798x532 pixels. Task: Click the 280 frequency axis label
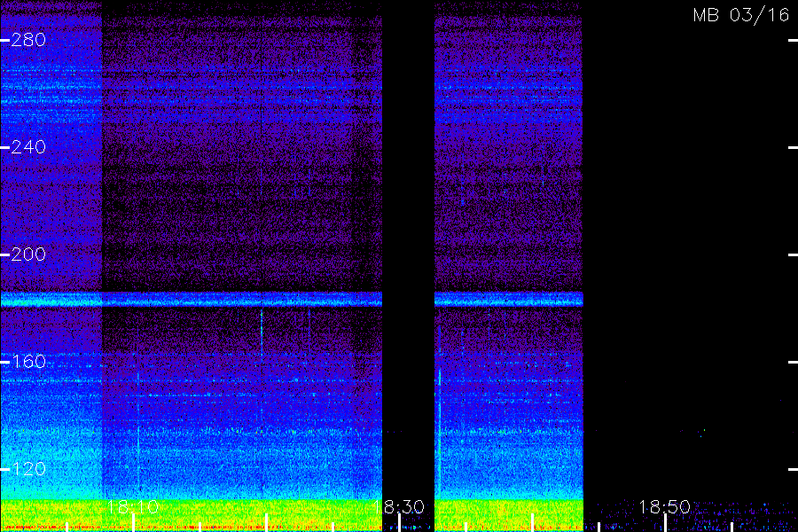click(28, 40)
